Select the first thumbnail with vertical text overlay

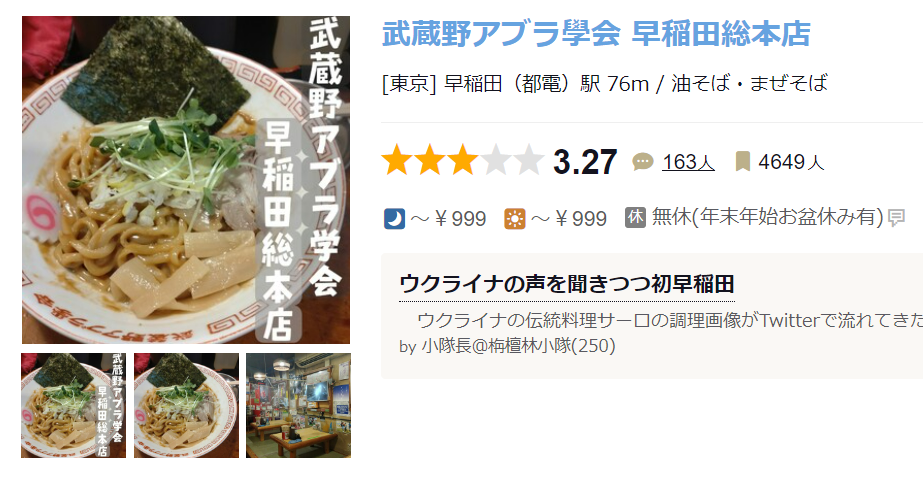click(x=74, y=405)
